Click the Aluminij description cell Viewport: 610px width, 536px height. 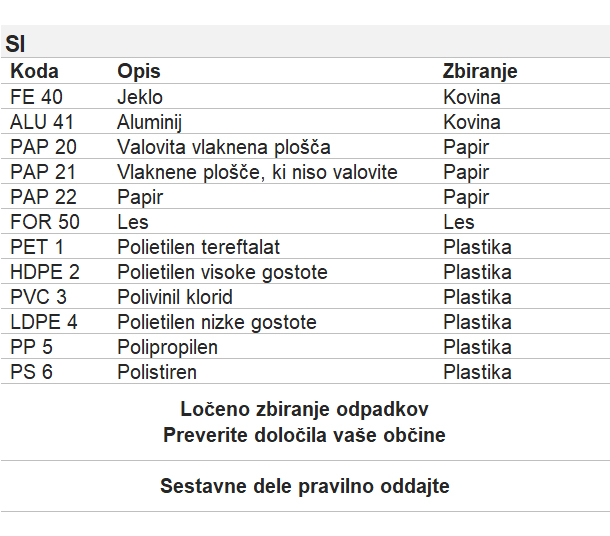coord(149,122)
